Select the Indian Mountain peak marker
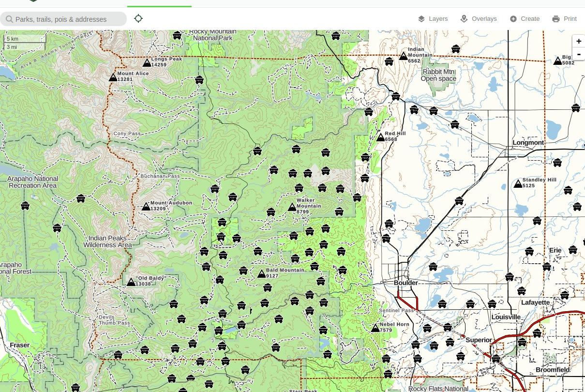The height and width of the screenshot is (392, 585). [x=403, y=56]
